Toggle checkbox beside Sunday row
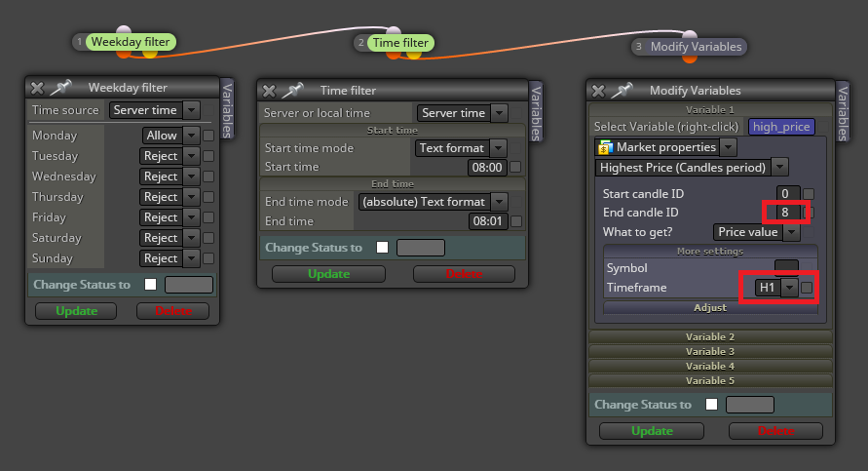This screenshot has width=868, height=471. [x=208, y=258]
